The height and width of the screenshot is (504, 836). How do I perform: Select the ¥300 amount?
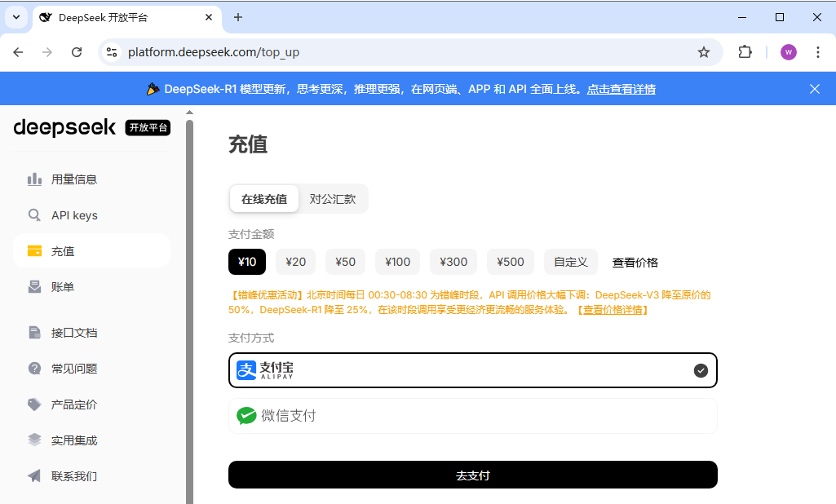(x=453, y=262)
